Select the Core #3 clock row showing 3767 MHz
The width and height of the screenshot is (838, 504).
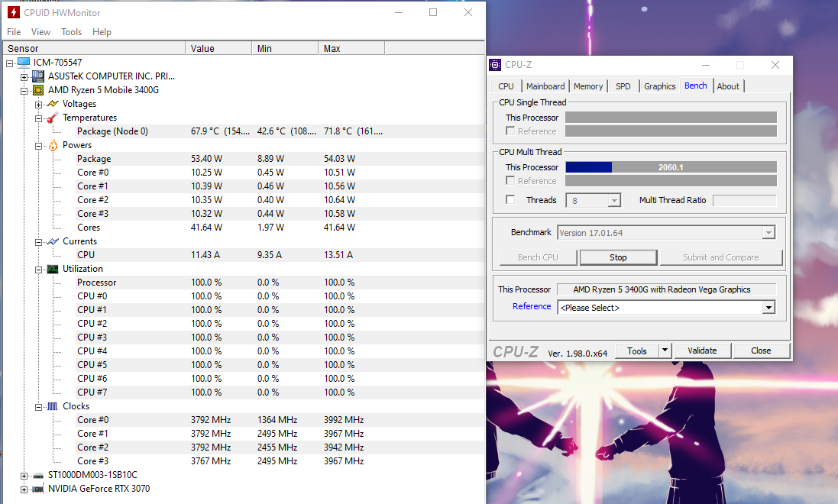(x=280, y=461)
